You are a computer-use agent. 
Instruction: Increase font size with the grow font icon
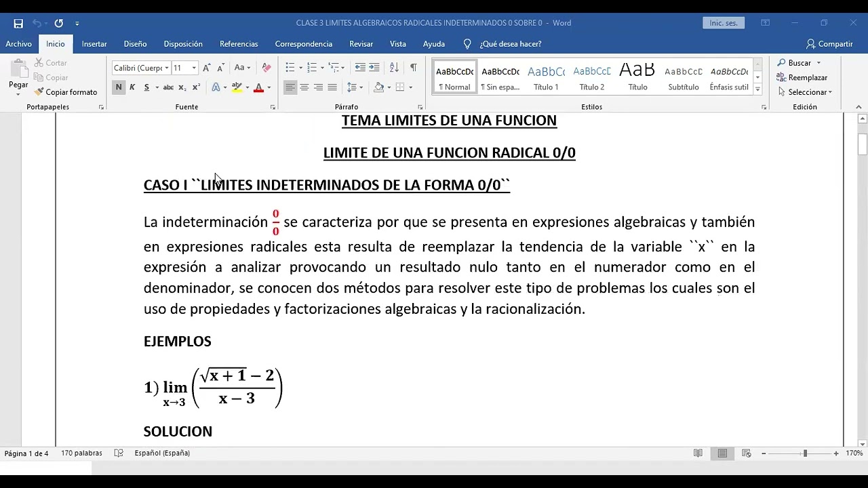pyautogui.click(x=207, y=68)
